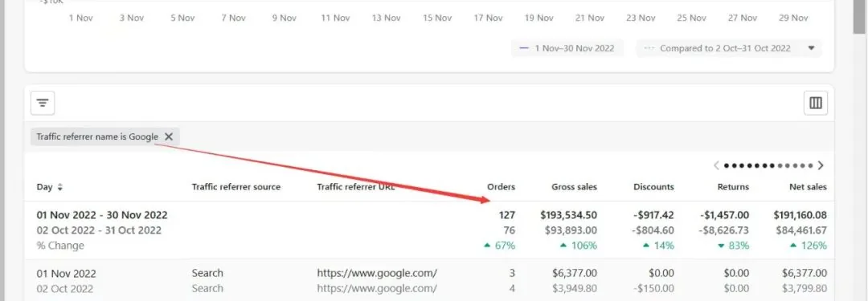Click the 15 Nov chart axis label

click(437, 18)
